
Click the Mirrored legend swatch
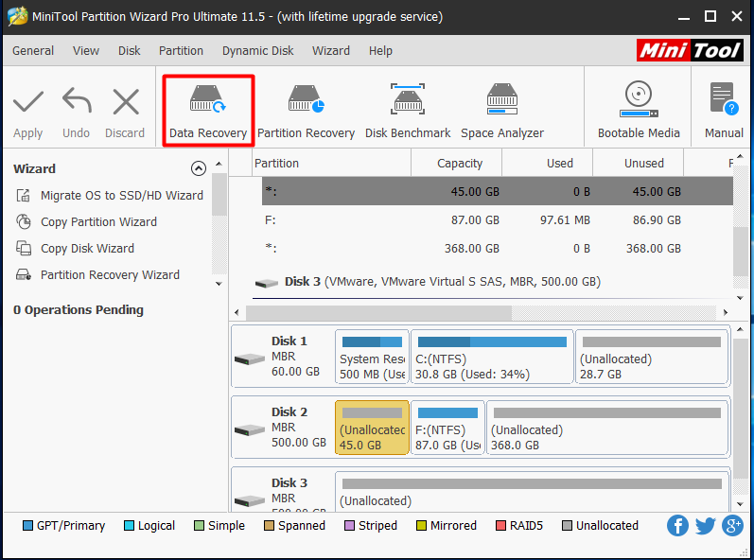(x=421, y=525)
